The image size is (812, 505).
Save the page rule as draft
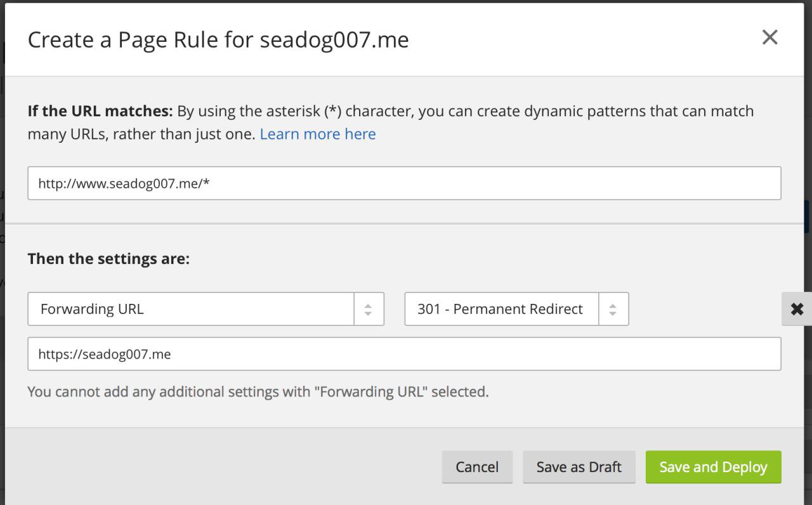579,467
